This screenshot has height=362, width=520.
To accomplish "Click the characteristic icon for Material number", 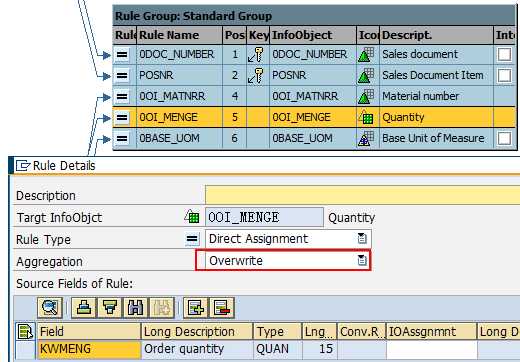I will click(366, 96).
